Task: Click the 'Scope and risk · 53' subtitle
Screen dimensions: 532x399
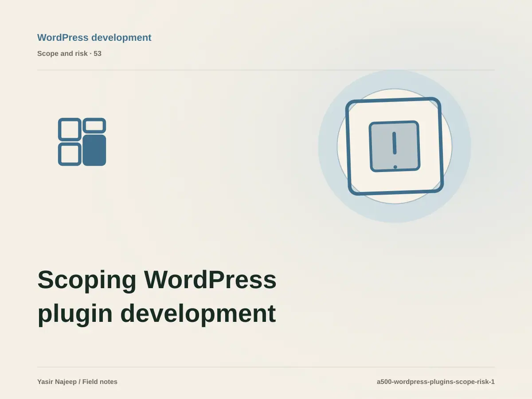Action: pyautogui.click(x=69, y=54)
